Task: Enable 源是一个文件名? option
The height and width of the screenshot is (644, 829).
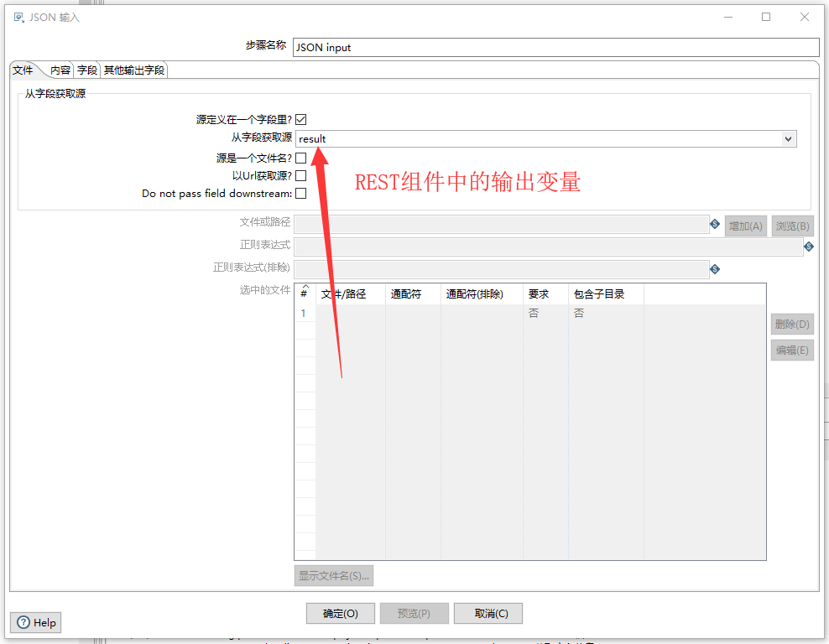Action: click(300, 157)
